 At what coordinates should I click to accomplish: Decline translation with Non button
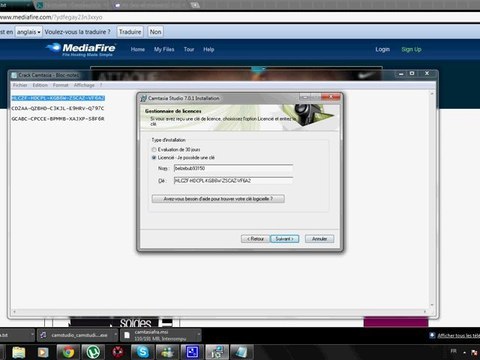(x=155, y=32)
